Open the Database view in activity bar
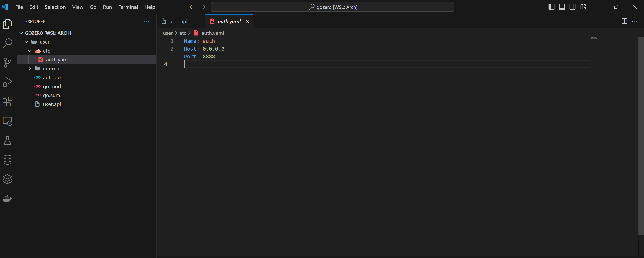The height and width of the screenshot is (258, 644). (x=7, y=160)
